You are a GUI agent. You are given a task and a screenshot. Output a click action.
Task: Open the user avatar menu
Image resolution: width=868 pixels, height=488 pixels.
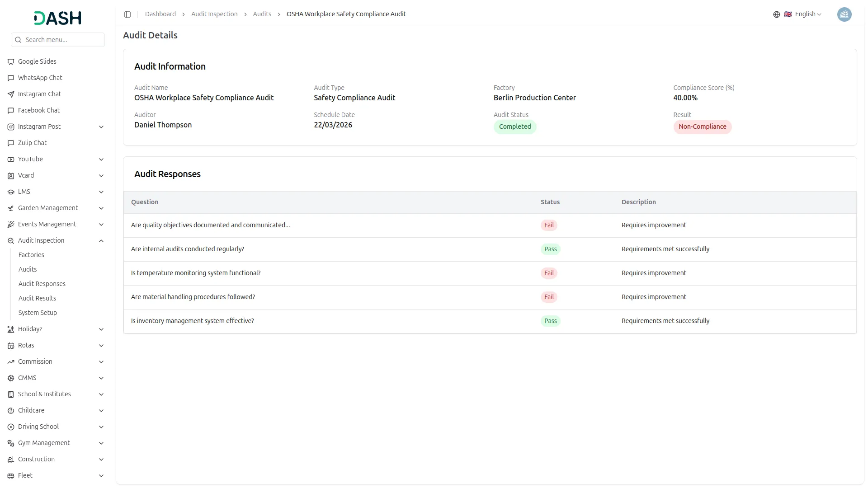pyautogui.click(x=844, y=14)
